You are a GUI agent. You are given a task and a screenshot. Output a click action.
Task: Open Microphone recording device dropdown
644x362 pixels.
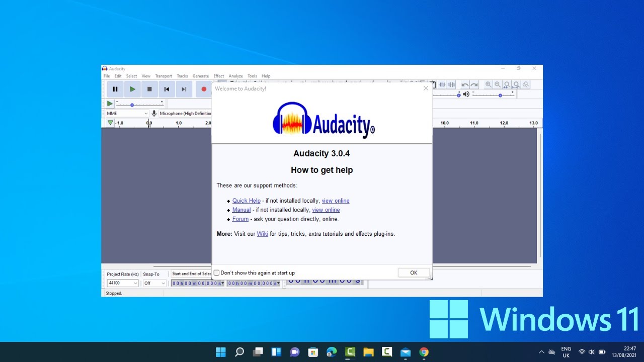click(185, 114)
